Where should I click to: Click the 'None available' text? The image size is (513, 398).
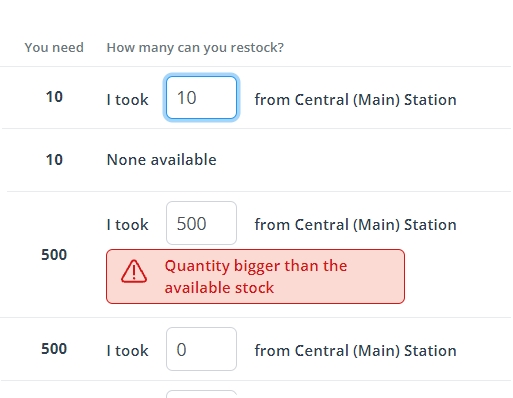(162, 160)
